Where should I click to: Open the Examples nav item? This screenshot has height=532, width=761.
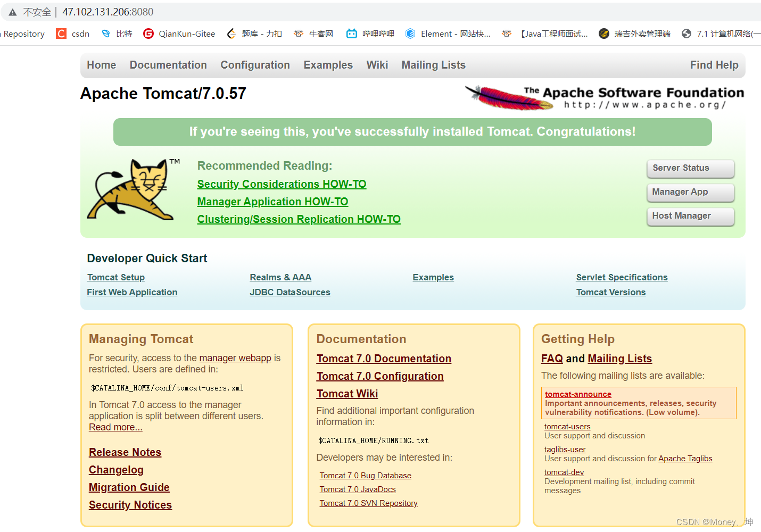click(328, 65)
